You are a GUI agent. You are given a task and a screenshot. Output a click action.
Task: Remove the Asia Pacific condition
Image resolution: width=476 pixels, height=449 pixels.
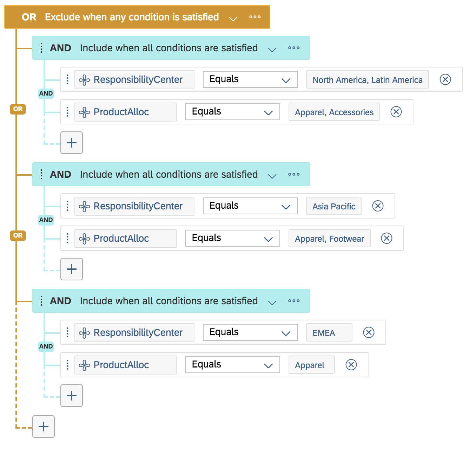coord(378,206)
